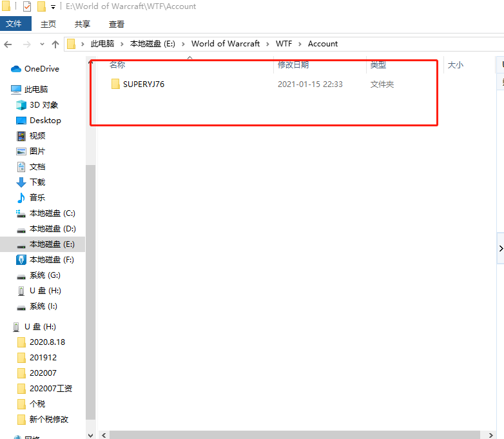The image size is (504, 439).
Task: Click the New folder quick access icon
Action: pos(41,6)
